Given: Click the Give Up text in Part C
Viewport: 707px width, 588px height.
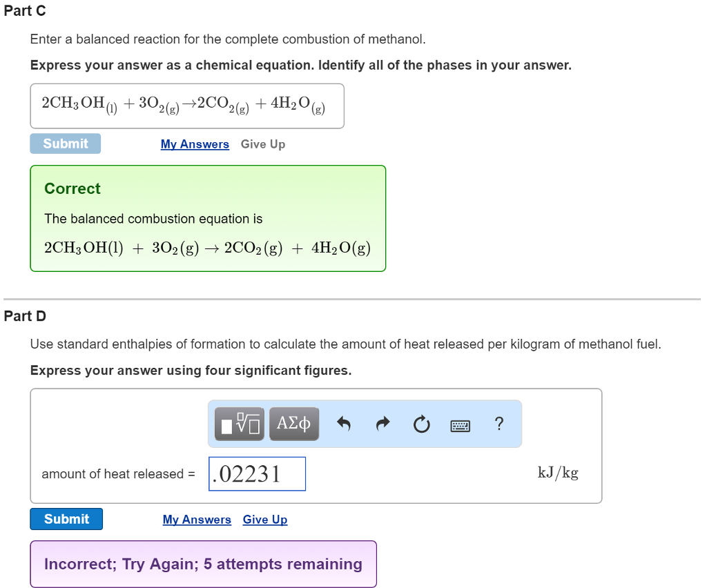Looking at the screenshot, I should pos(263,144).
